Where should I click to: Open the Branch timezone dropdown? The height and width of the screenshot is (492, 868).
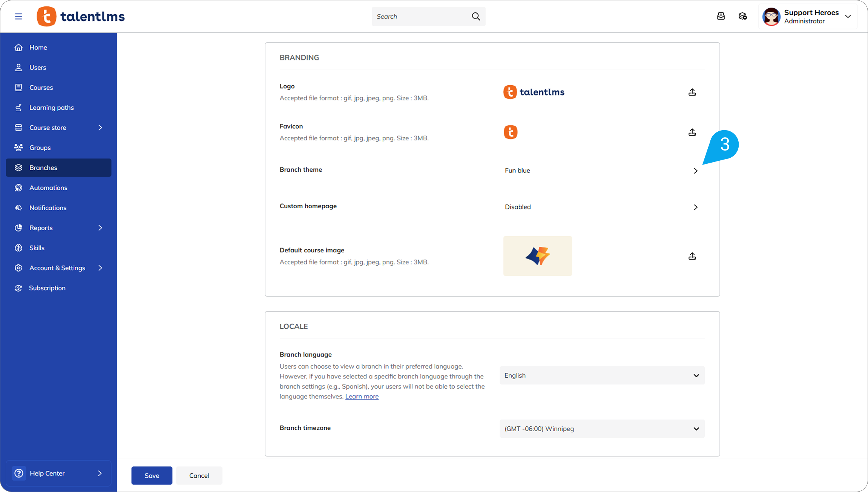[x=602, y=429]
